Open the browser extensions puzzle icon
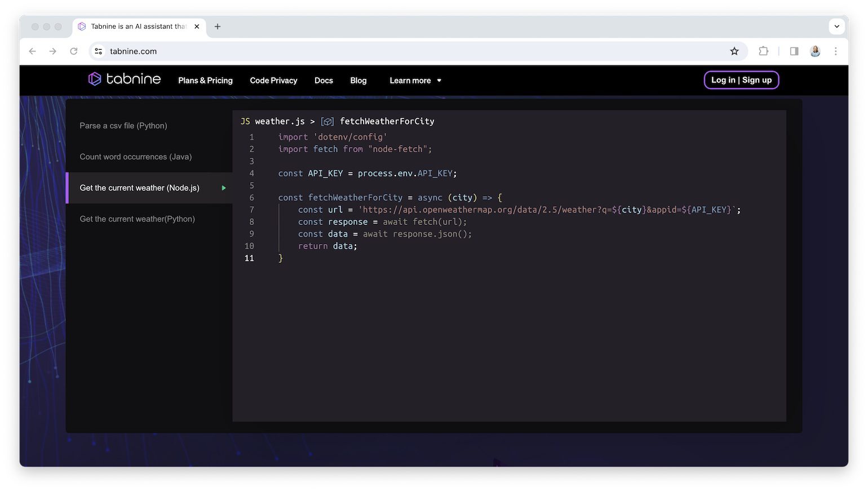The image size is (868, 491). coord(763,51)
